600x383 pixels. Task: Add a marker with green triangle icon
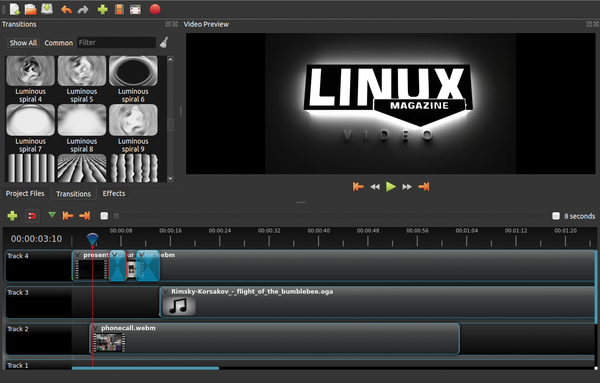pyautogui.click(x=52, y=215)
